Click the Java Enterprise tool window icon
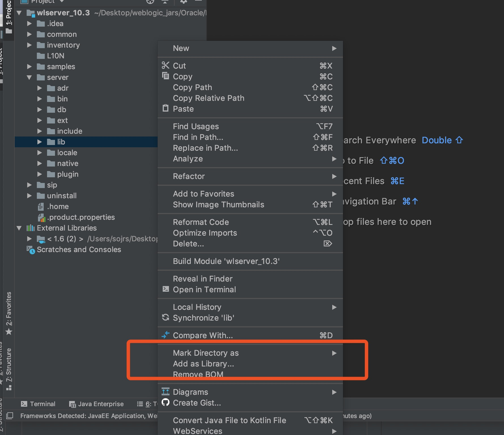The image size is (504, 435). 73,404
